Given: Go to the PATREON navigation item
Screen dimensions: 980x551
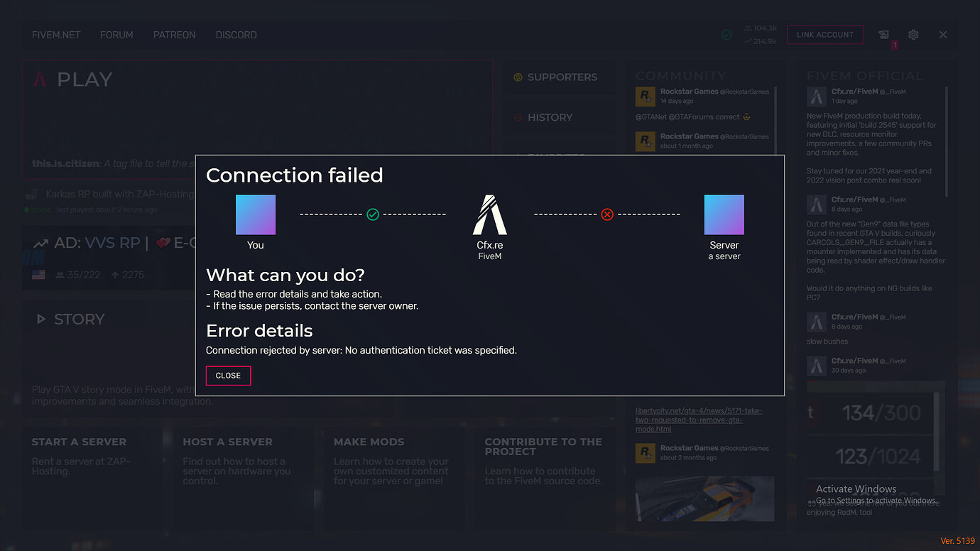Looking at the screenshot, I should click(174, 35).
